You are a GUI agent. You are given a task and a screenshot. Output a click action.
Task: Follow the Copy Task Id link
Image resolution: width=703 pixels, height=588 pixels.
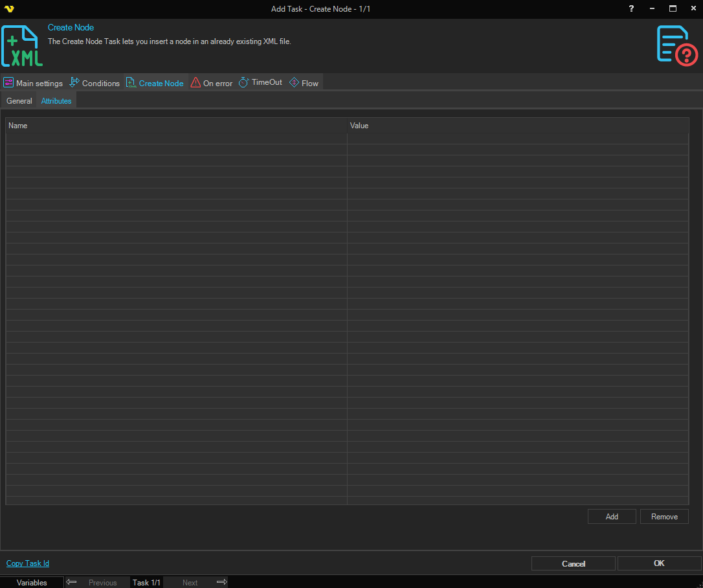pyautogui.click(x=28, y=563)
